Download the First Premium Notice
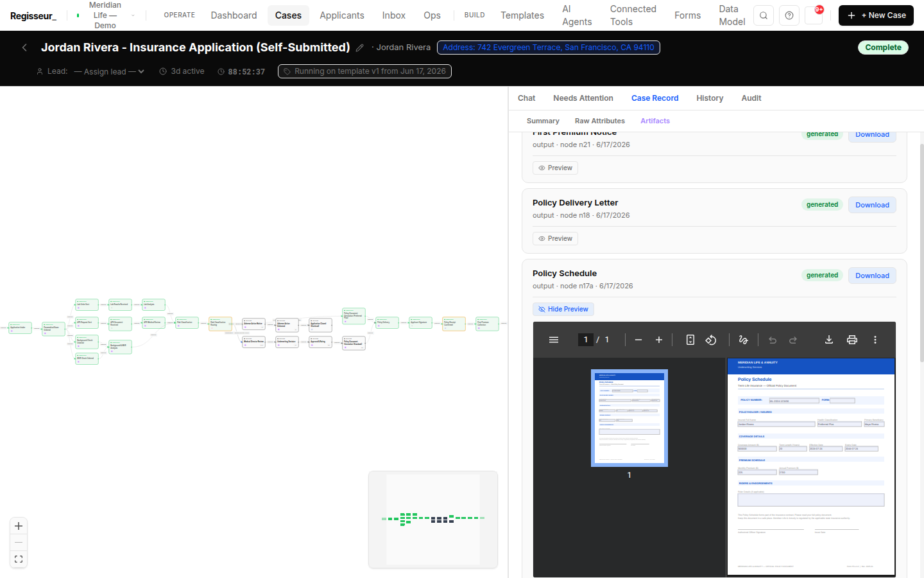The width and height of the screenshot is (924, 578). pos(872,135)
